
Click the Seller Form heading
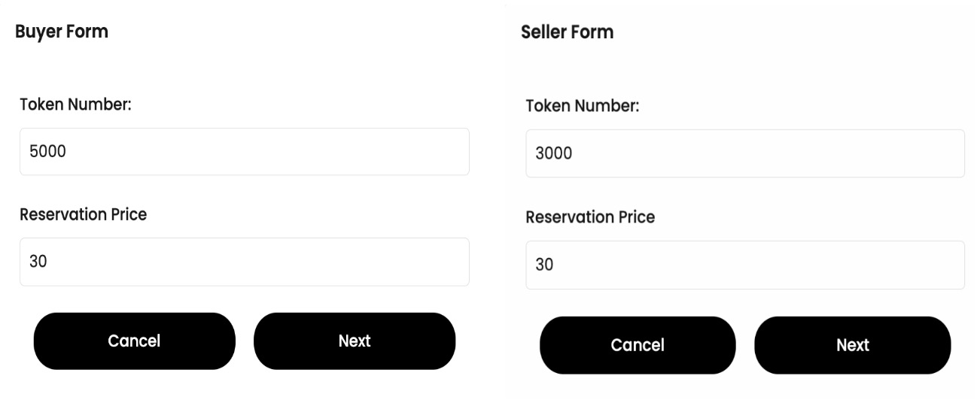click(x=567, y=32)
